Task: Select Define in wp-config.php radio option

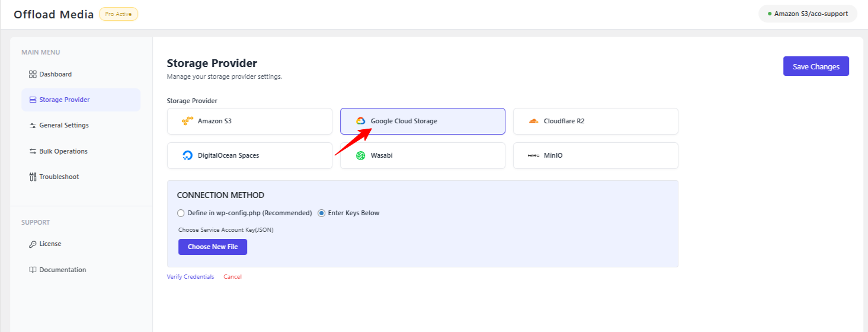Action: coord(181,213)
